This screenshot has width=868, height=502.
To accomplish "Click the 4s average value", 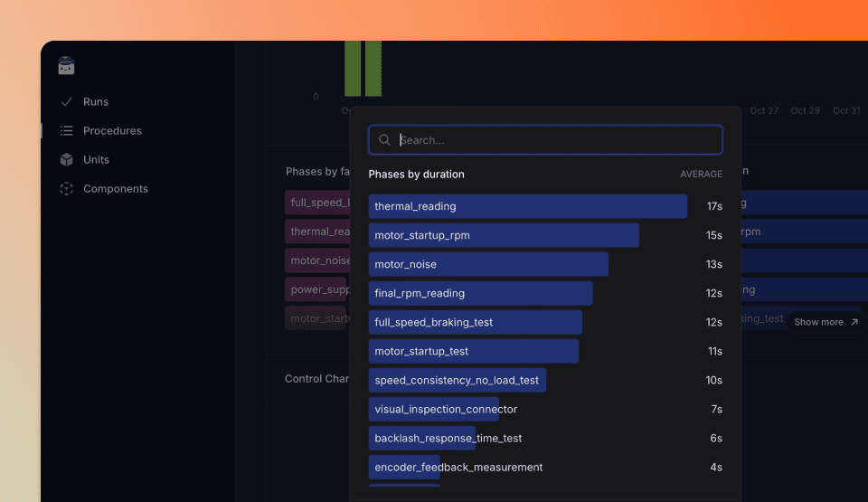I will [x=716, y=467].
